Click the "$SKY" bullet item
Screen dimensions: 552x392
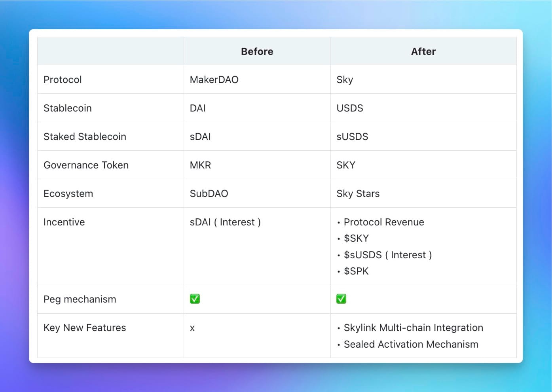[x=356, y=238]
